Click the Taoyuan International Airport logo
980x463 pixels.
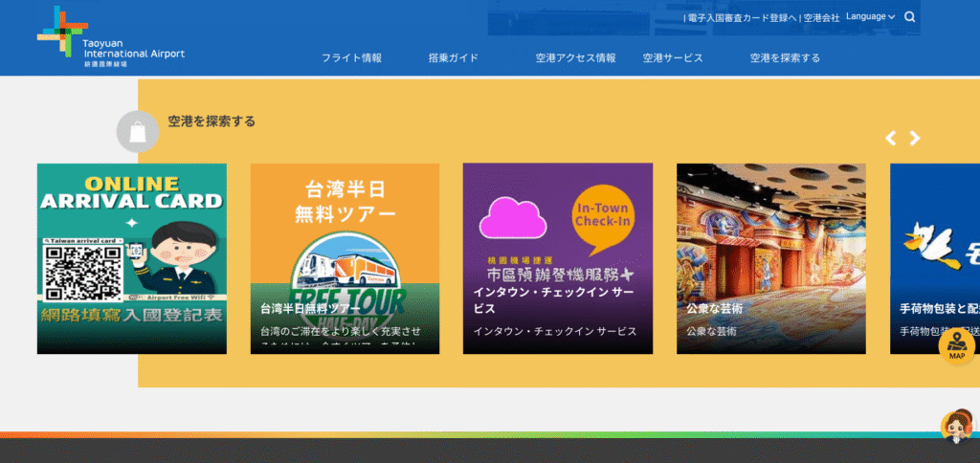coord(111,36)
